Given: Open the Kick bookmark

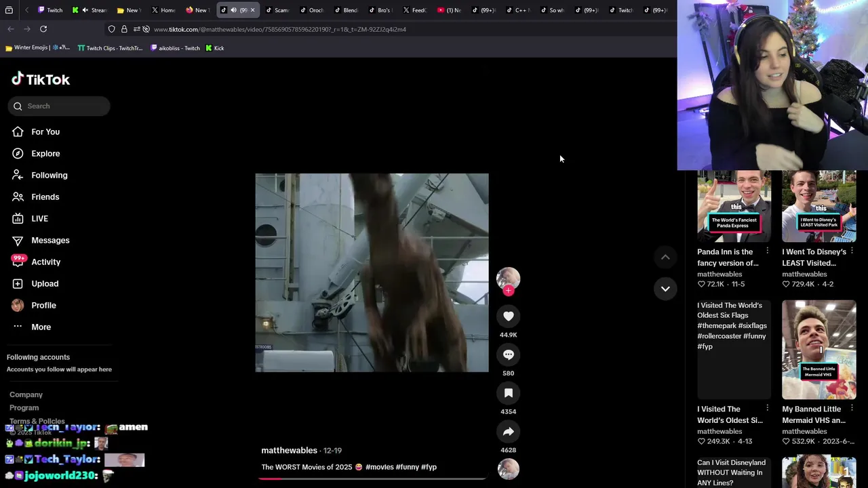Looking at the screenshot, I should tap(214, 48).
